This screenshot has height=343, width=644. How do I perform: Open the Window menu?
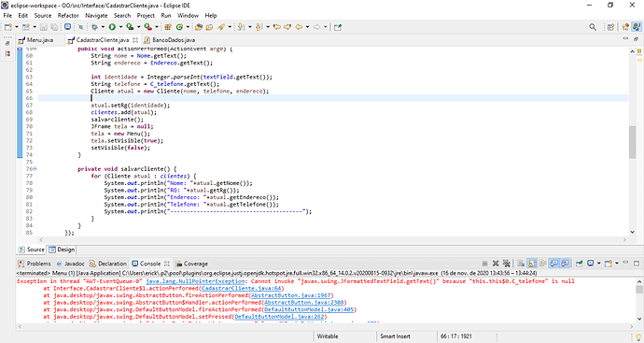[x=188, y=15]
